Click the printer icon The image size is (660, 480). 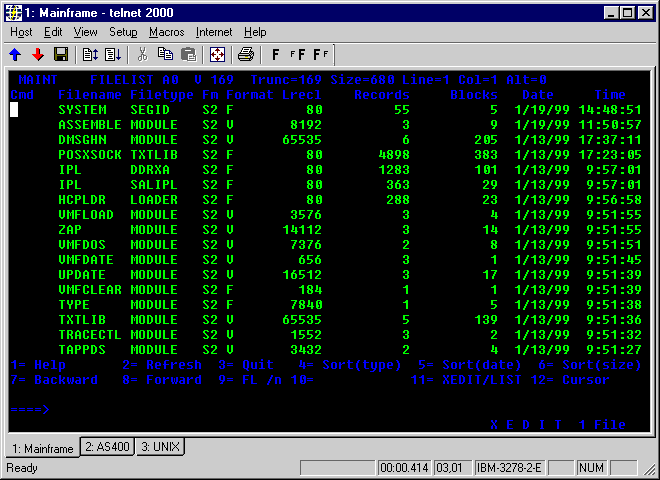[x=245, y=54]
